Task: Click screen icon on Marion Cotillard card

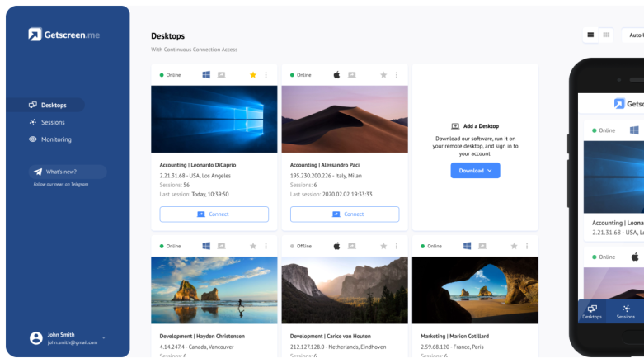Action: [x=482, y=246]
